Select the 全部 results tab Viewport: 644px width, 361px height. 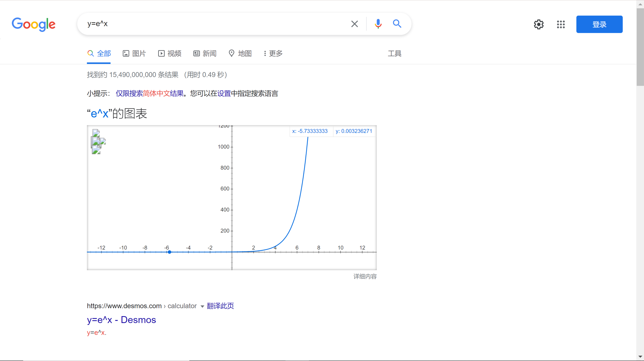99,53
